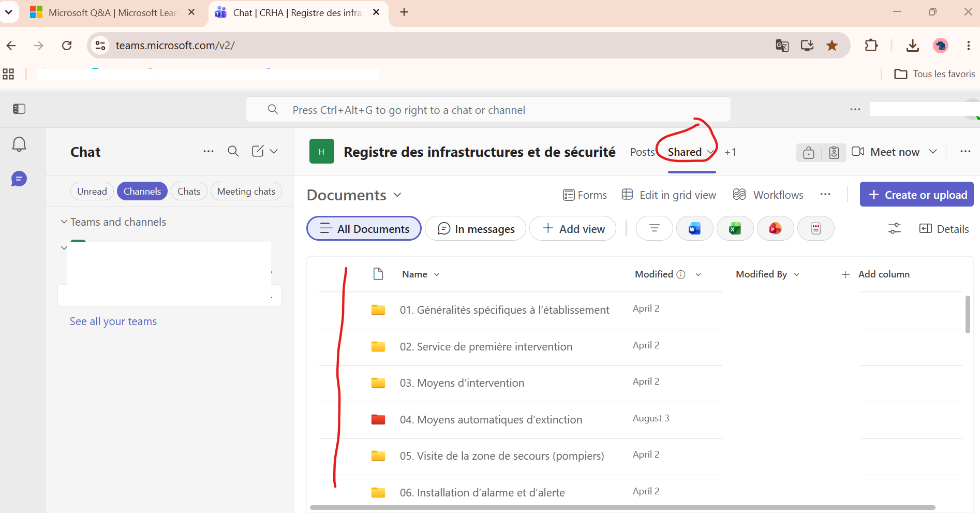Open the filters icon next to Add view
The height and width of the screenshot is (513, 980).
coord(655,228)
